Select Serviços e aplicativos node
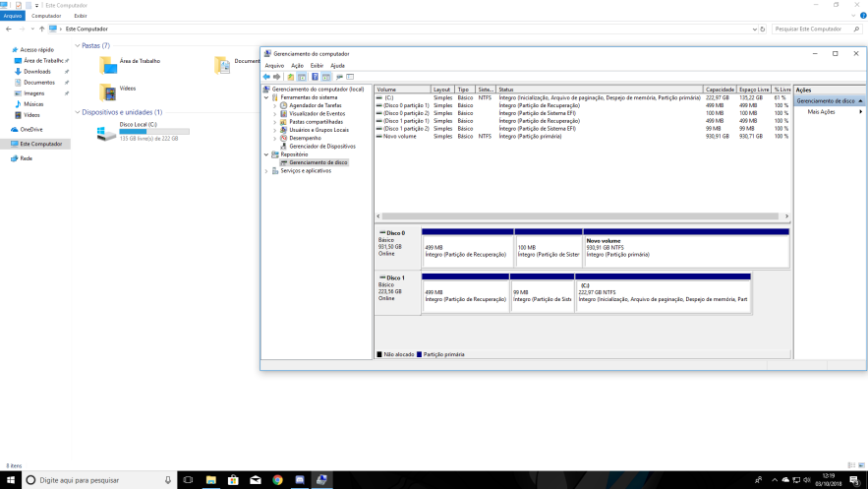868x489 pixels. pyautogui.click(x=306, y=170)
